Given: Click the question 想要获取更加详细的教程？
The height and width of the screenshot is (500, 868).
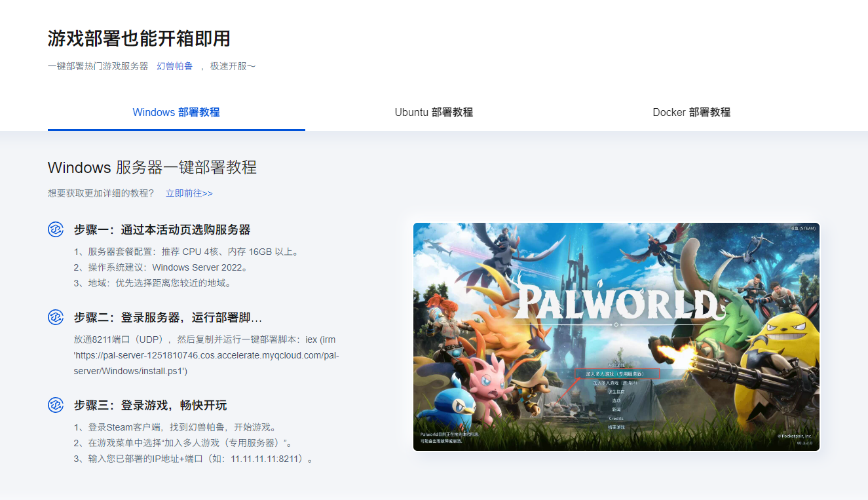Looking at the screenshot, I should [x=101, y=193].
